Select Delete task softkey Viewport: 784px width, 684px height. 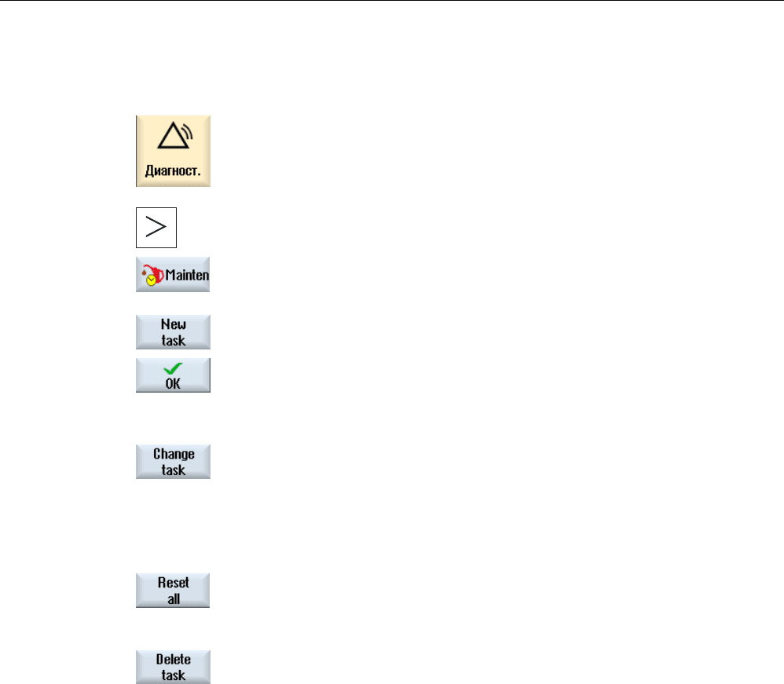point(173,667)
